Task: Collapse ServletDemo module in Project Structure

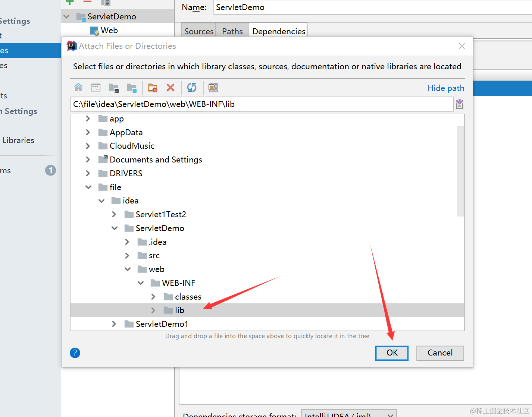Action: [67, 16]
